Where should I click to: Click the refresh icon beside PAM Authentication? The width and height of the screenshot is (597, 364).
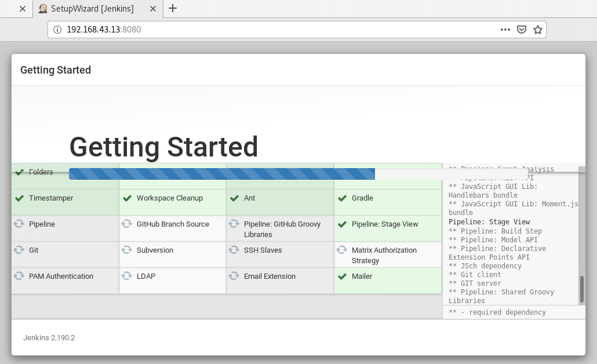coord(19,276)
